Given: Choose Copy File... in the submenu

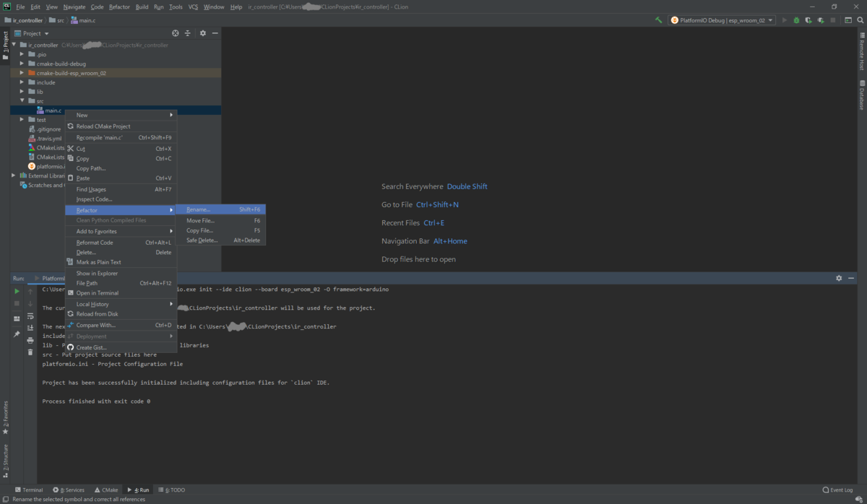Looking at the screenshot, I should (x=221, y=230).
